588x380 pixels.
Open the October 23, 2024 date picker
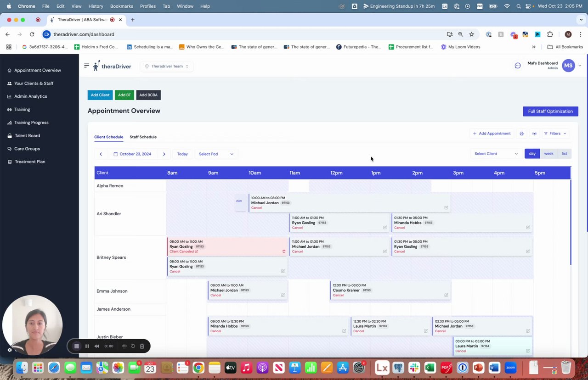(132, 154)
